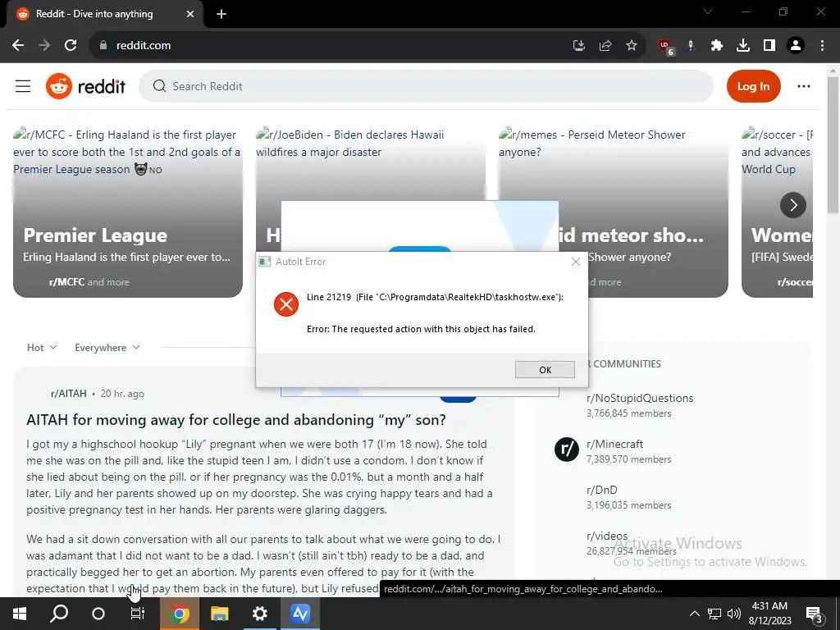Click the Chrome taskbar icon

pyautogui.click(x=180, y=614)
